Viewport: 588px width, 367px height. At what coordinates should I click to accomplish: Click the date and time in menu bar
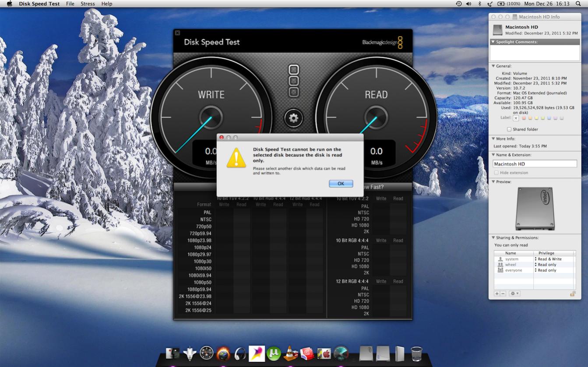(x=547, y=3)
